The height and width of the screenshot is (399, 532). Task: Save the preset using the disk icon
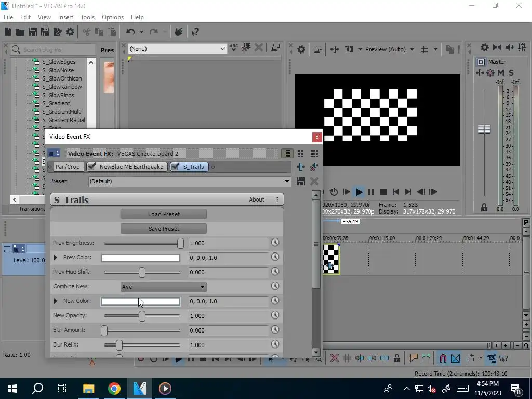(x=301, y=181)
